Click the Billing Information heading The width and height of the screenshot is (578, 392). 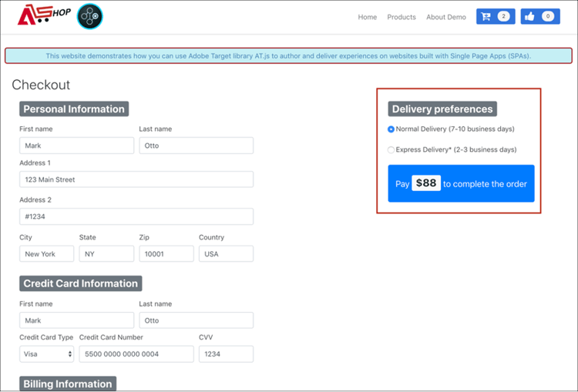point(68,384)
